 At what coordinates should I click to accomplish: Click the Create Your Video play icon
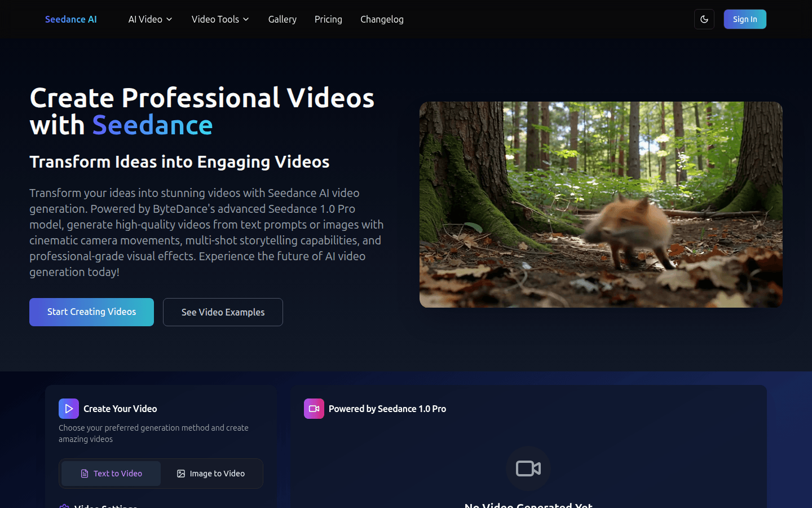69,409
